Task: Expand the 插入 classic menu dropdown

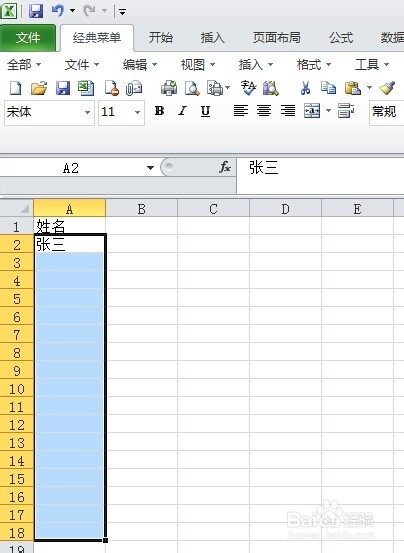Action: coord(256,65)
